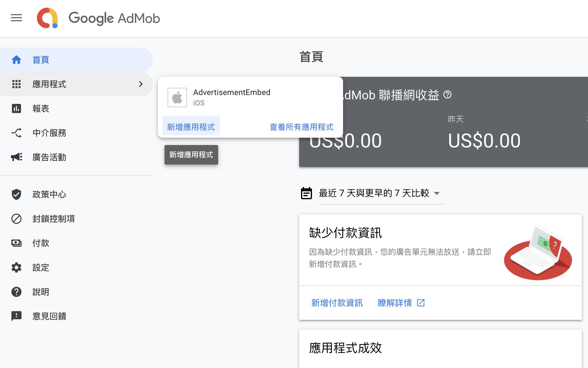
Task: Go to 首頁 in the sidebar
Action: (x=76, y=60)
